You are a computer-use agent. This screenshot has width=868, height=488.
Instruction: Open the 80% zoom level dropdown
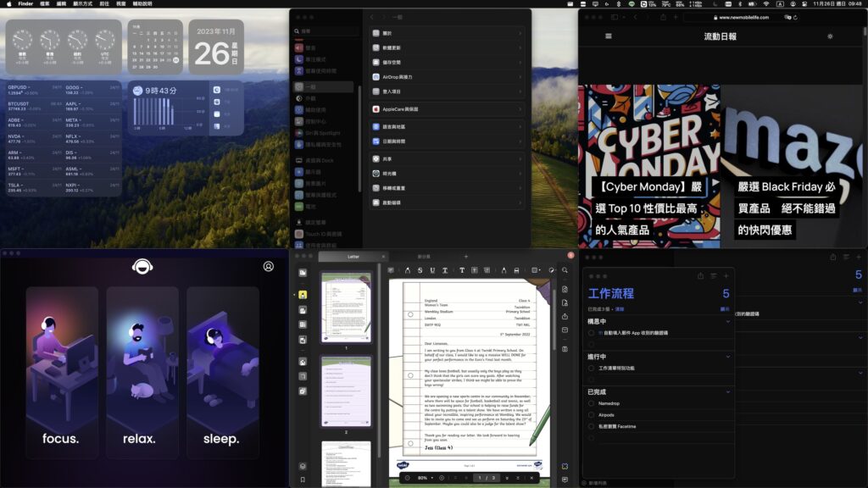pos(424,478)
